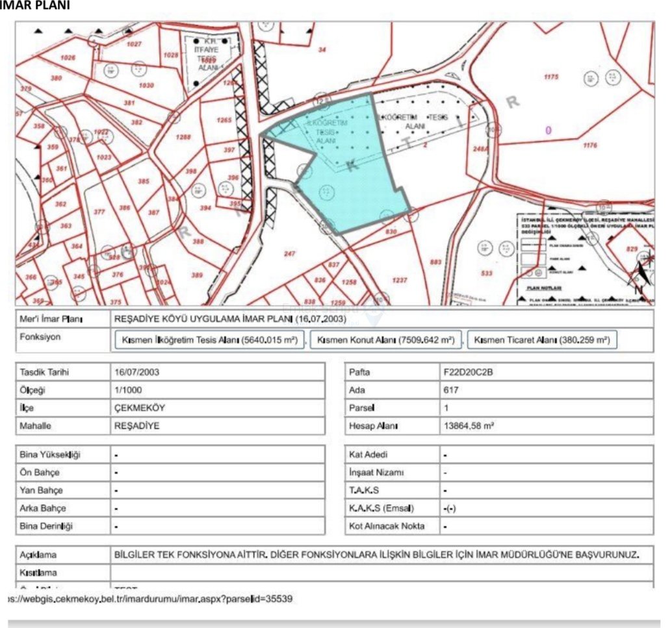
Task: Select parcel 1288 on the map
Action: 184,138
